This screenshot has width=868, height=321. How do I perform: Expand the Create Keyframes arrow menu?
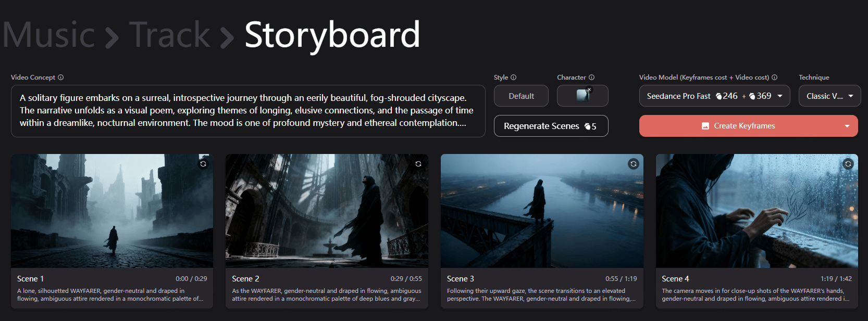coord(847,126)
